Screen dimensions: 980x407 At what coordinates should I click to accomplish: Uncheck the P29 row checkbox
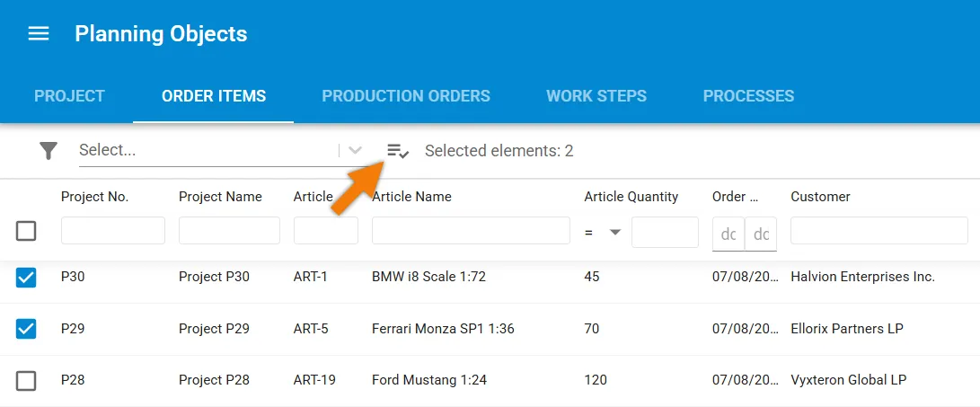pos(26,328)
